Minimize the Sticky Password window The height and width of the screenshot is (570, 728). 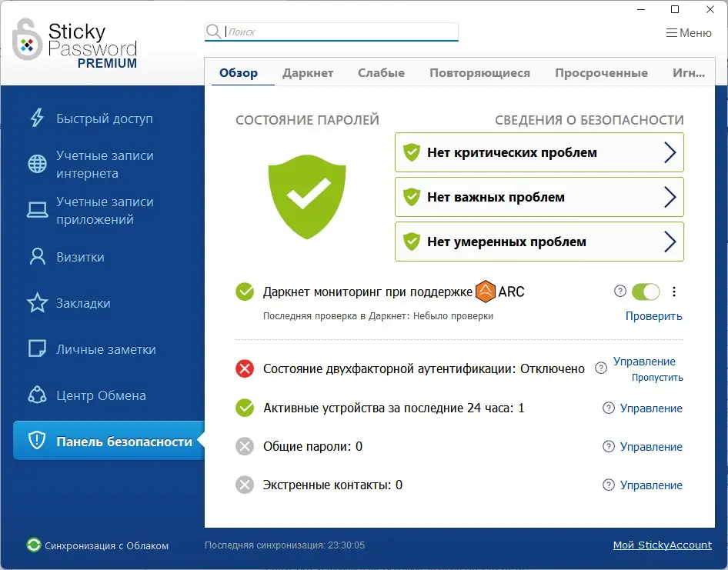641,9
